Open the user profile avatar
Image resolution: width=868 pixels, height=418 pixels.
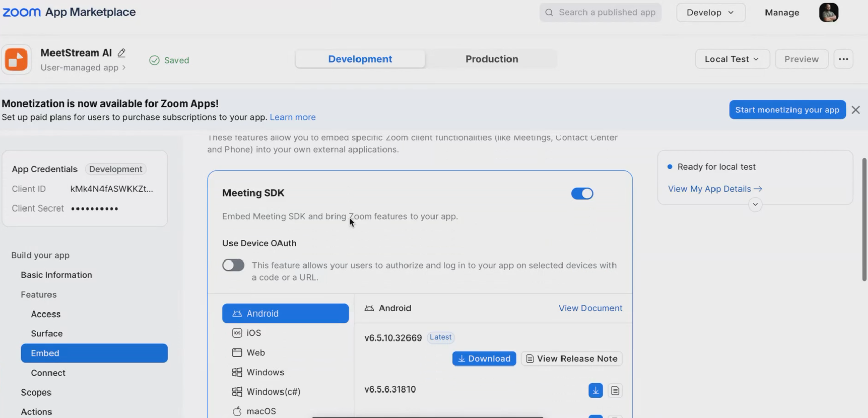(829, 12)
